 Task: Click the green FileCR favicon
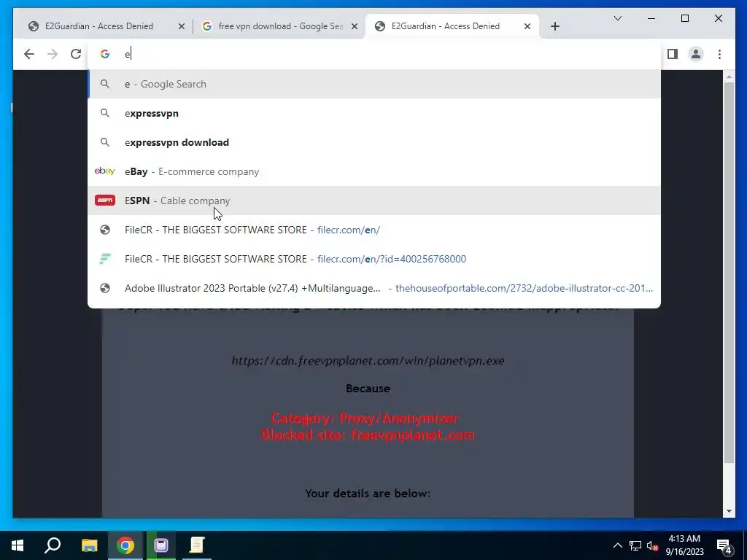click(x=105, y=259)
